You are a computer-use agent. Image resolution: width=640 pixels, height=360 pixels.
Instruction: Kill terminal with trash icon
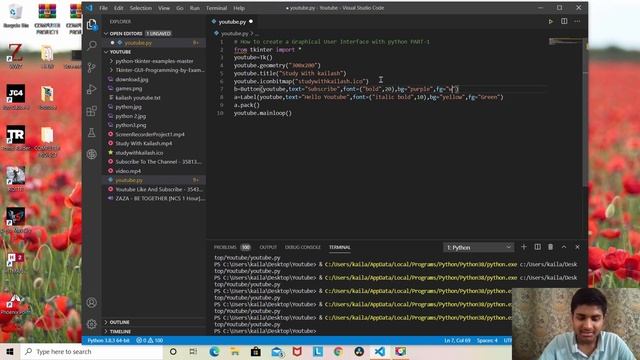point(551,247)
